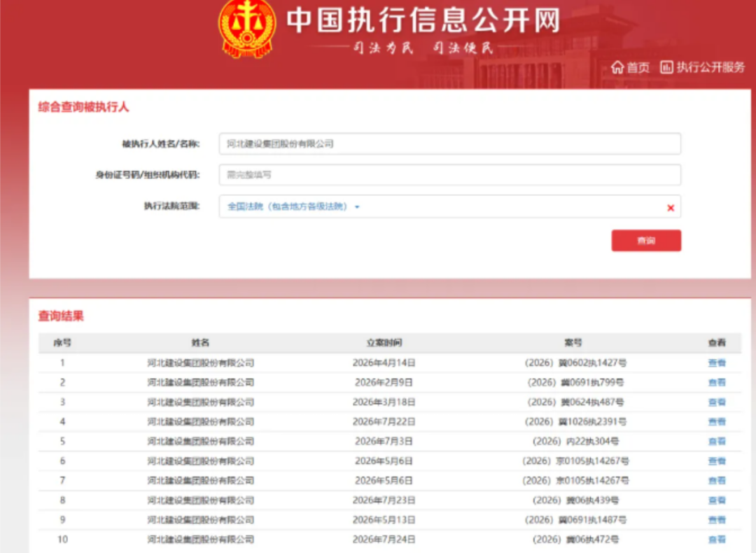Viewport: 756px width, 553px height.
Task: Select case number 冀0691执799号
Action: (x=575, y=382)
